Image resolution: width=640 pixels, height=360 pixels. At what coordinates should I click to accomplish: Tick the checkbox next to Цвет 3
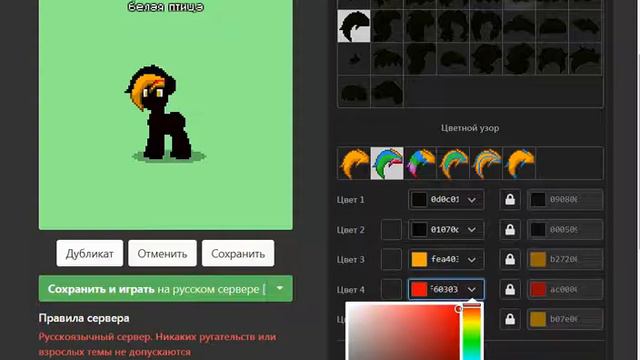pos(391,259)
